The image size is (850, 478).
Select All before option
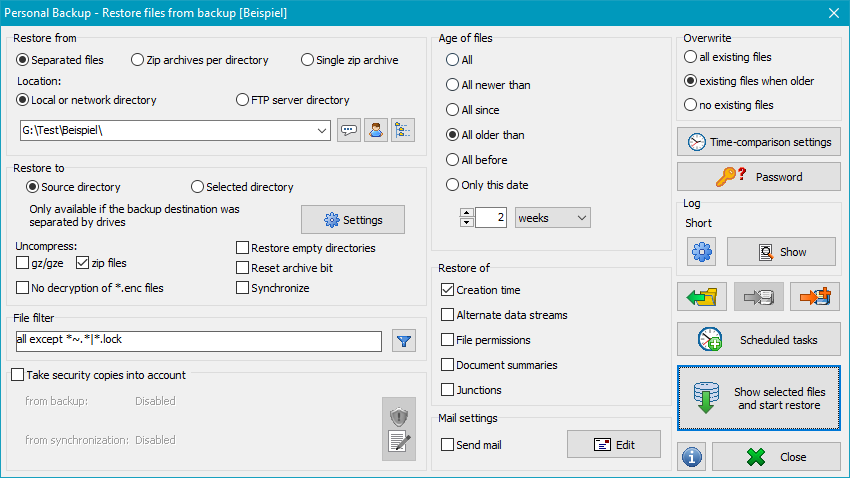click(x=476, y=160)
